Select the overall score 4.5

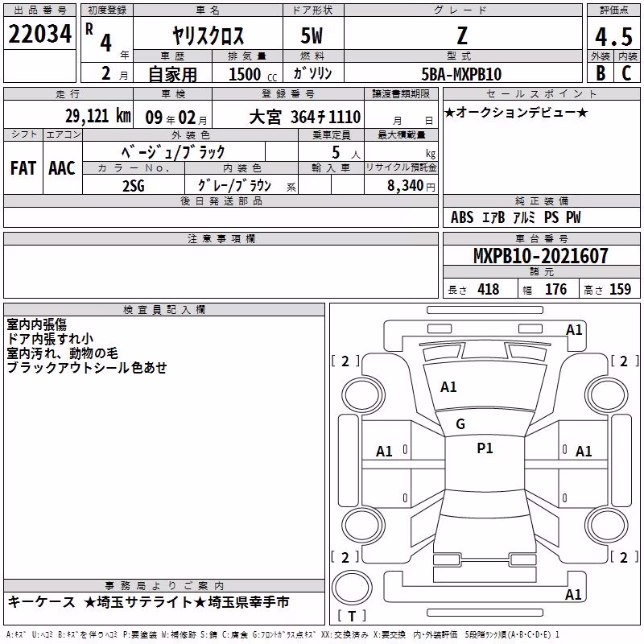tap(614, 36)
